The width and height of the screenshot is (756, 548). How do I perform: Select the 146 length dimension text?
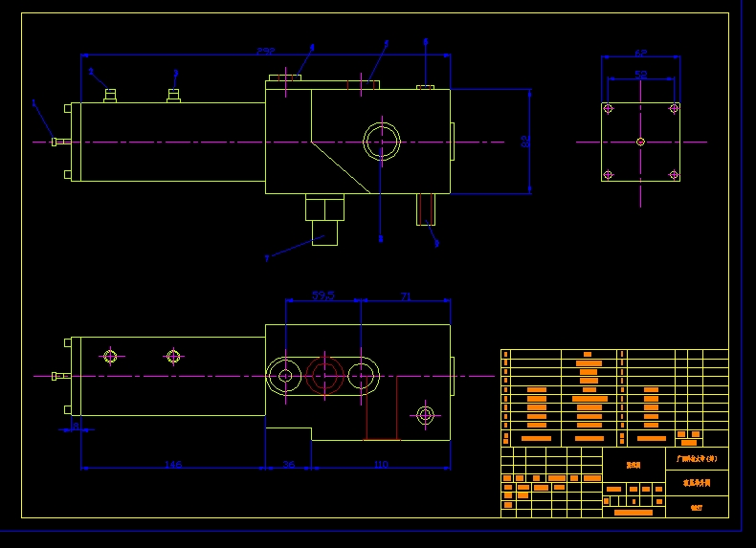pos(173,464)
